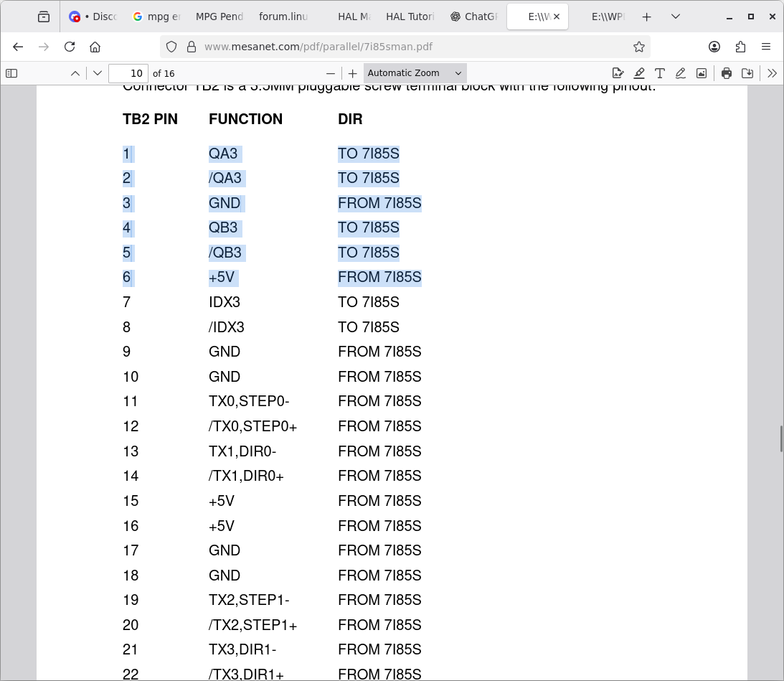Click the page number input field

(128, 73)
